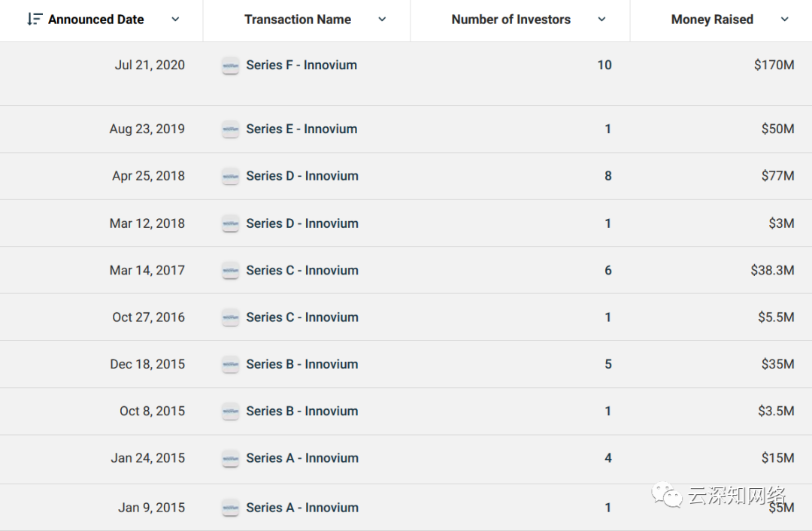812x531 pixels.
Task: Expand the Money Raised column dropdown
Action: [785, 20]
